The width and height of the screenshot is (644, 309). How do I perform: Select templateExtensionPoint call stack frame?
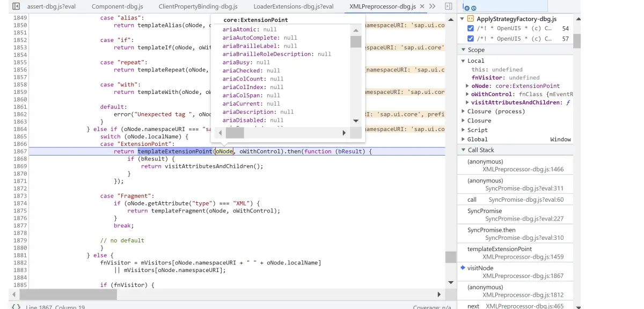(x=515, y=253)
